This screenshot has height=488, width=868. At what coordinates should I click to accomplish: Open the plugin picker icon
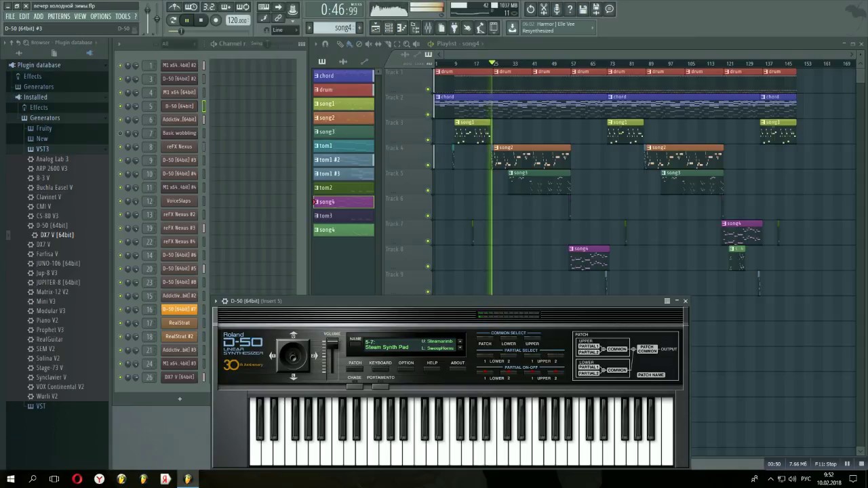(454, 28)
